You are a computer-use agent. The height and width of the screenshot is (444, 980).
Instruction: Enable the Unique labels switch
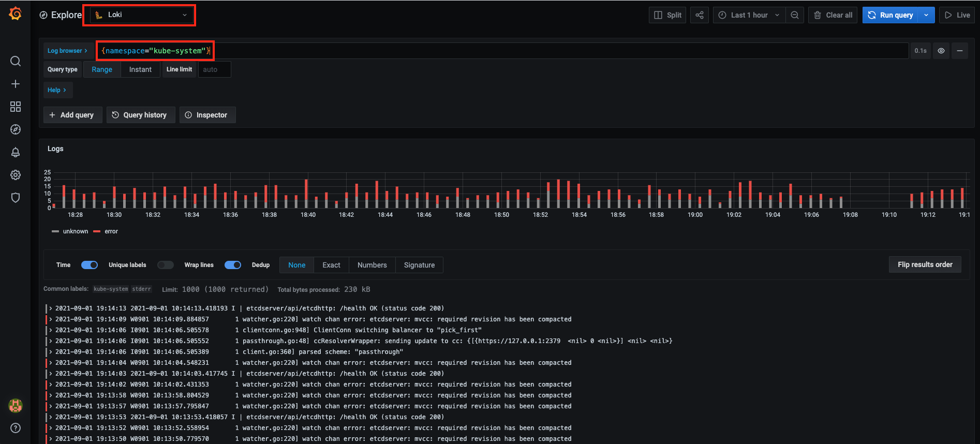coord(166,265)
